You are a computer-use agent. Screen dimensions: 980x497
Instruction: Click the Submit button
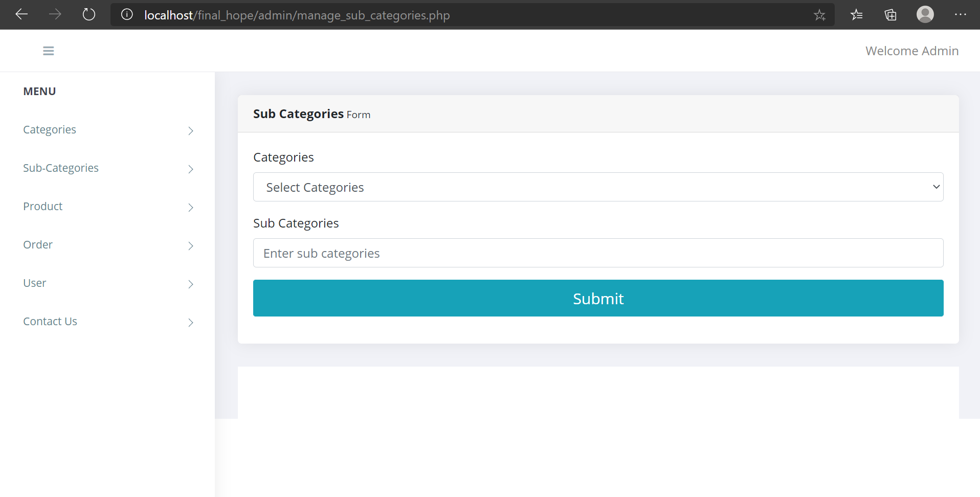tap(598, 298)
